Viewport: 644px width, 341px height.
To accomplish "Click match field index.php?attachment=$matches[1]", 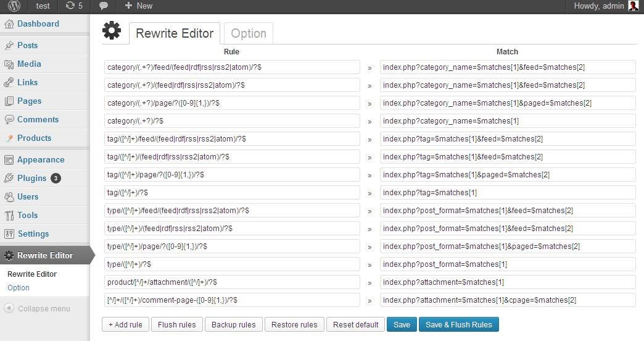I will point(508,282).
